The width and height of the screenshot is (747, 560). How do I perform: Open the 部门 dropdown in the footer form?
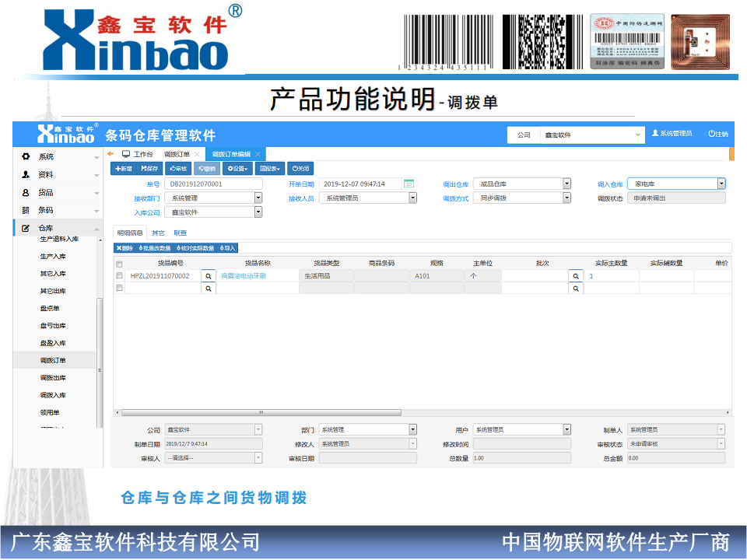[412, 429]
